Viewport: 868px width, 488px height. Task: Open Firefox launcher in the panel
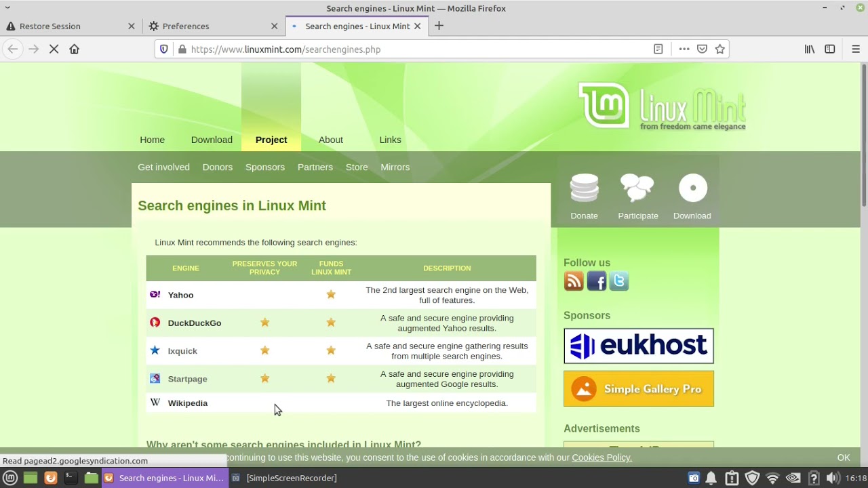(50, 478)
